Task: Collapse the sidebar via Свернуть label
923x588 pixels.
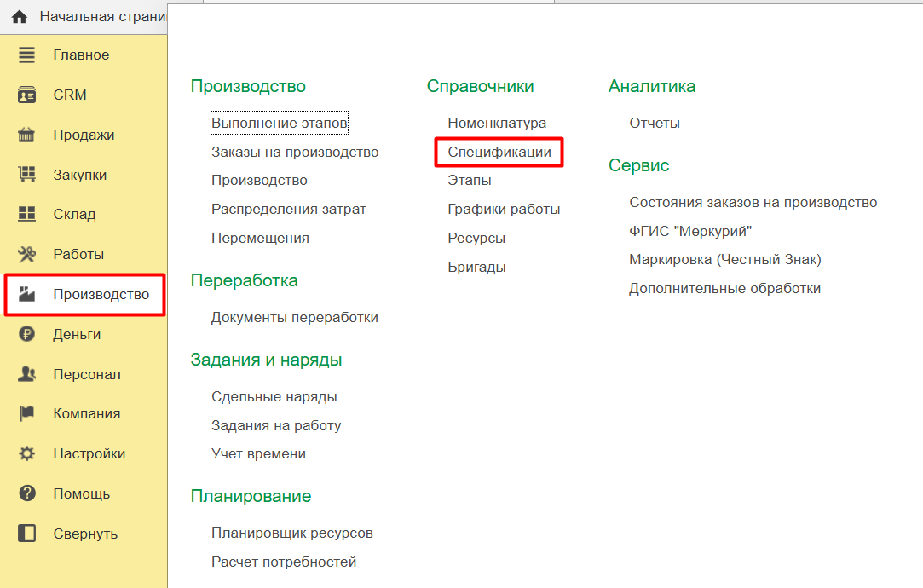Action: 85,533
